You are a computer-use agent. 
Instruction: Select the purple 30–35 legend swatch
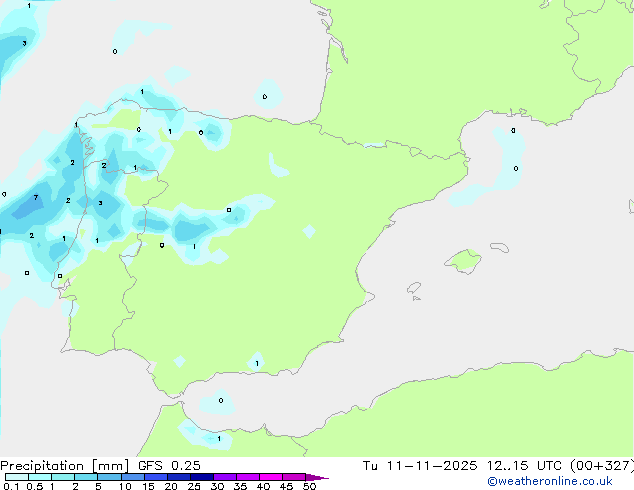225,477
